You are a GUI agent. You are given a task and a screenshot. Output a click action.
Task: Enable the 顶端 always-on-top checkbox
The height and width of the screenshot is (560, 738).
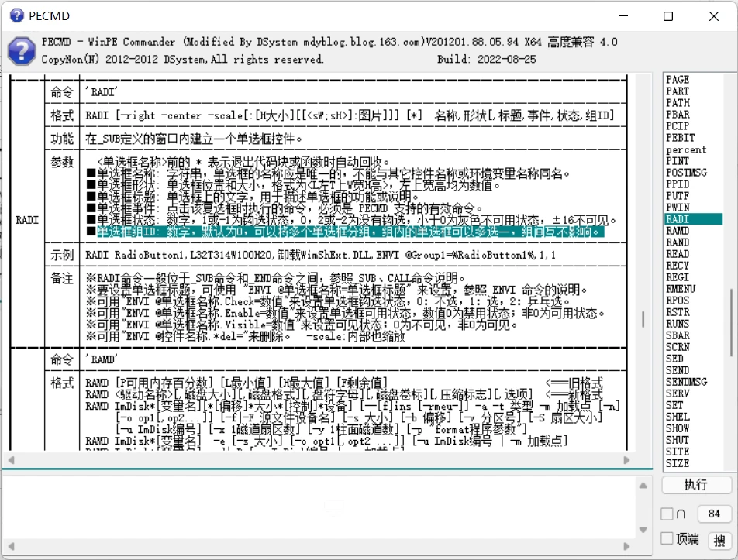[667, 538]
